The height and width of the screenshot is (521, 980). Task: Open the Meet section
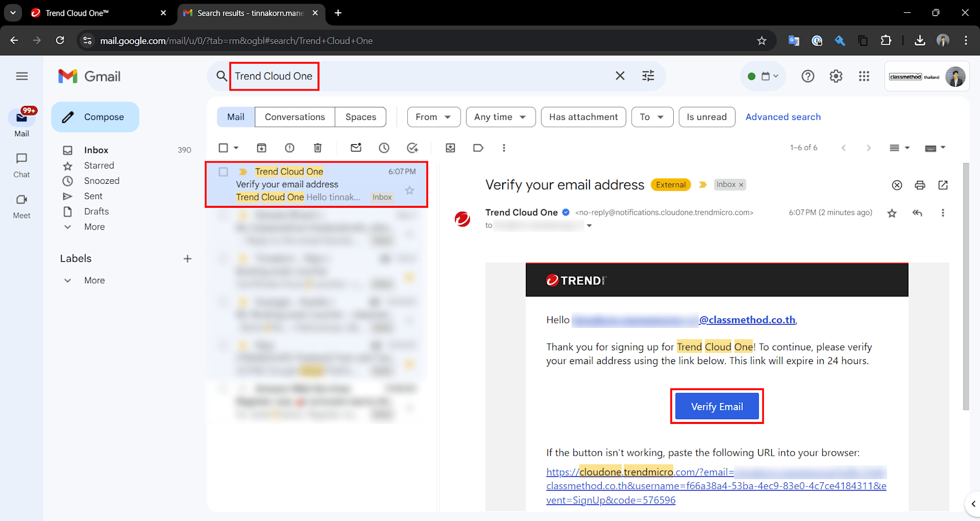(x=22, y=206)
